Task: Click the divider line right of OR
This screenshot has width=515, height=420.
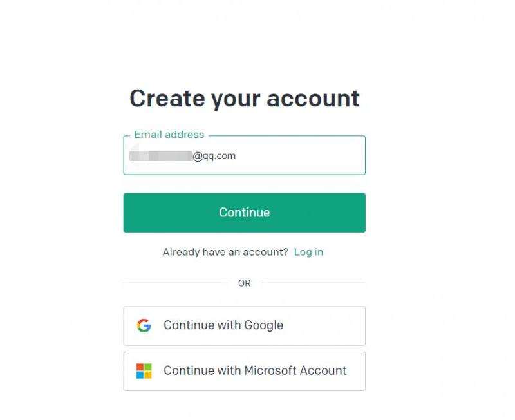Action: click(314, 283)
